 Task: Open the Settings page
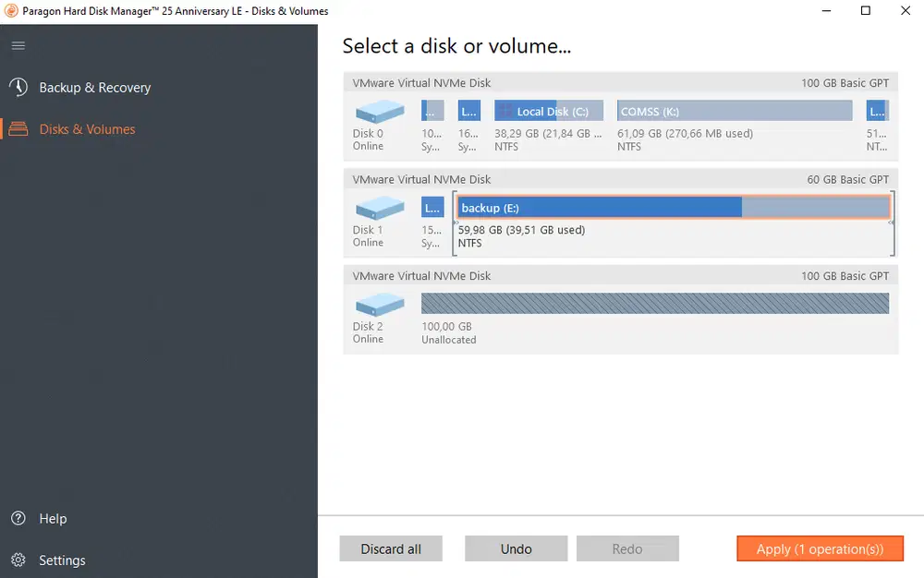(x=62, y=560)
